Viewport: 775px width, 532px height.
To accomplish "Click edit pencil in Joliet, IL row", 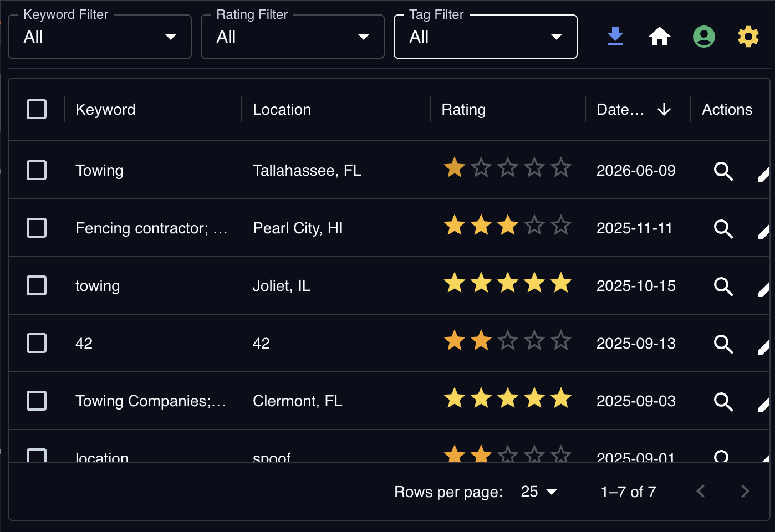I will click(764, 289).
